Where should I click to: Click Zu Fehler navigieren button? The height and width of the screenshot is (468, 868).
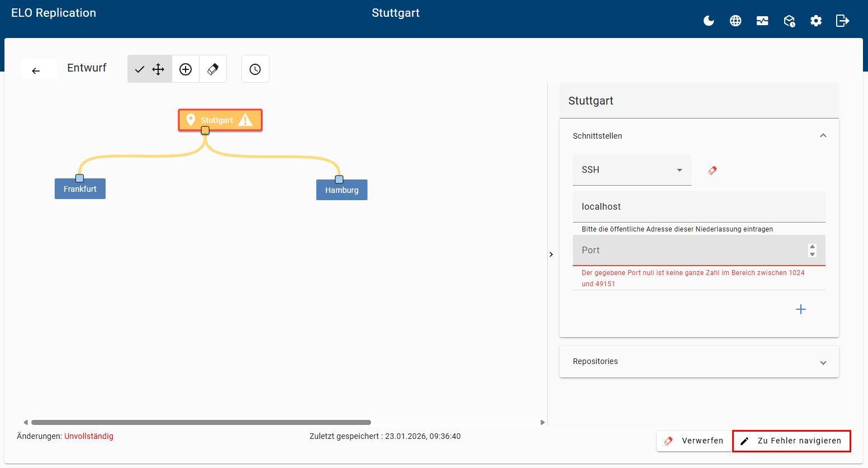791,441
